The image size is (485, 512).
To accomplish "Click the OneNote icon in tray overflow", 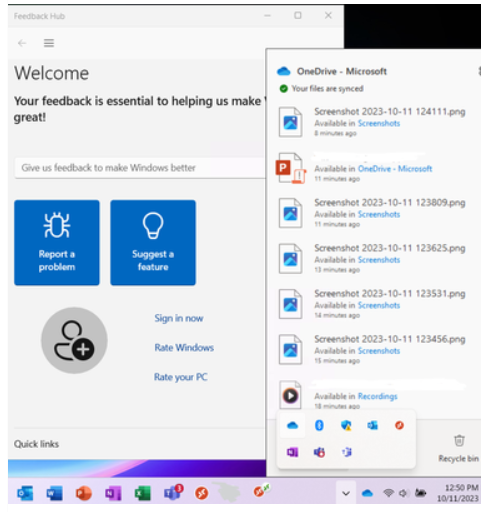I will 292,452.
